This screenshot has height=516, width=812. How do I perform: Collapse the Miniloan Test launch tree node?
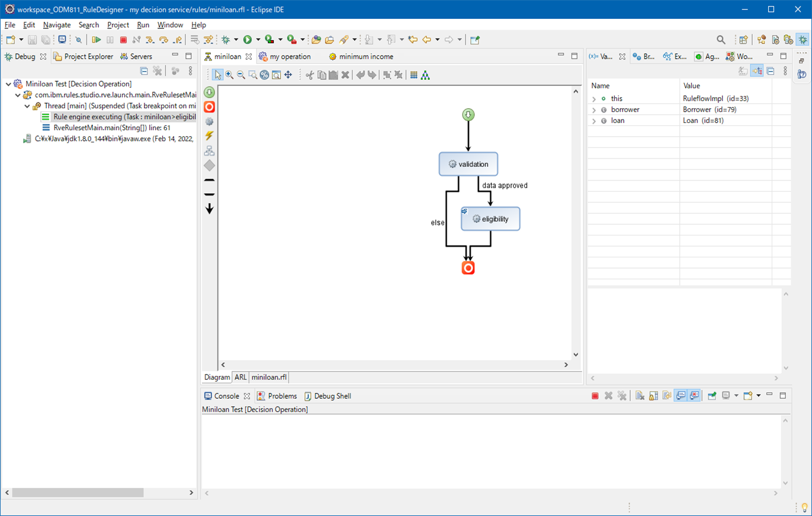tap(8, 84)
